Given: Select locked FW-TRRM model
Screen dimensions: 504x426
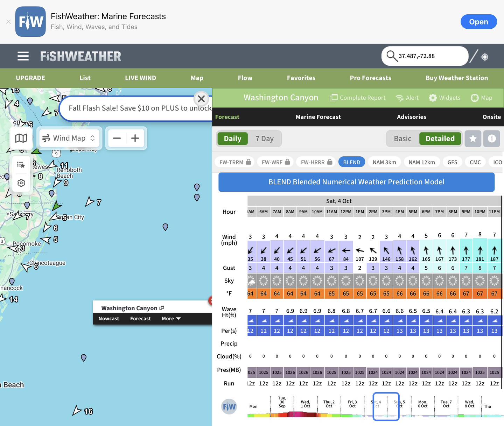Looking at the screenshot, I should click(235, 162).
